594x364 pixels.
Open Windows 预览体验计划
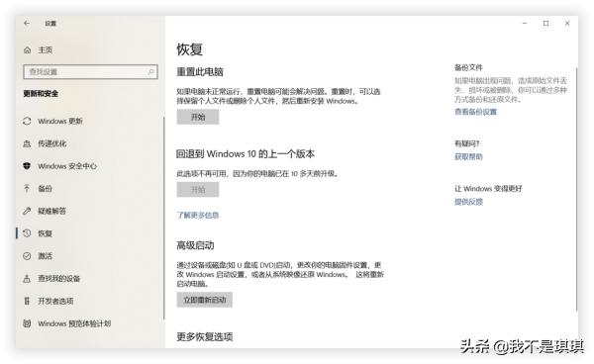pos(74,323)
